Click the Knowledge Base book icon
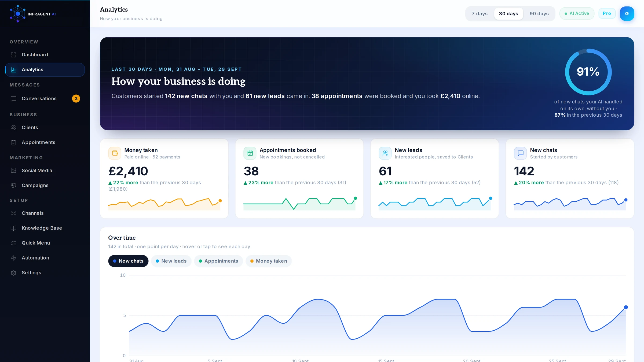Viewport: 644px width, 362px height. coord(13,228)
